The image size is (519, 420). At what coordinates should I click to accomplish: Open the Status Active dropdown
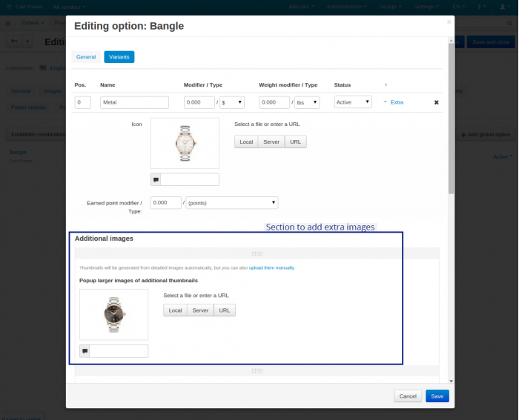(x=353, y=102)
